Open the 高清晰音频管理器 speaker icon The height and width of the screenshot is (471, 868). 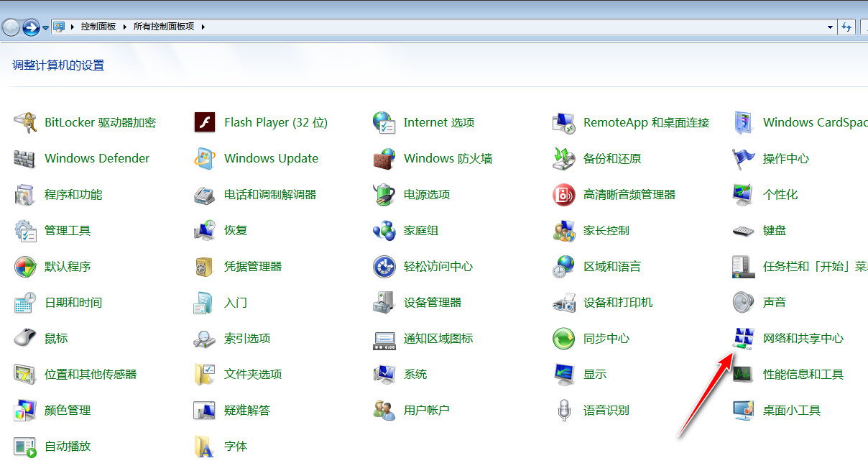564,195
